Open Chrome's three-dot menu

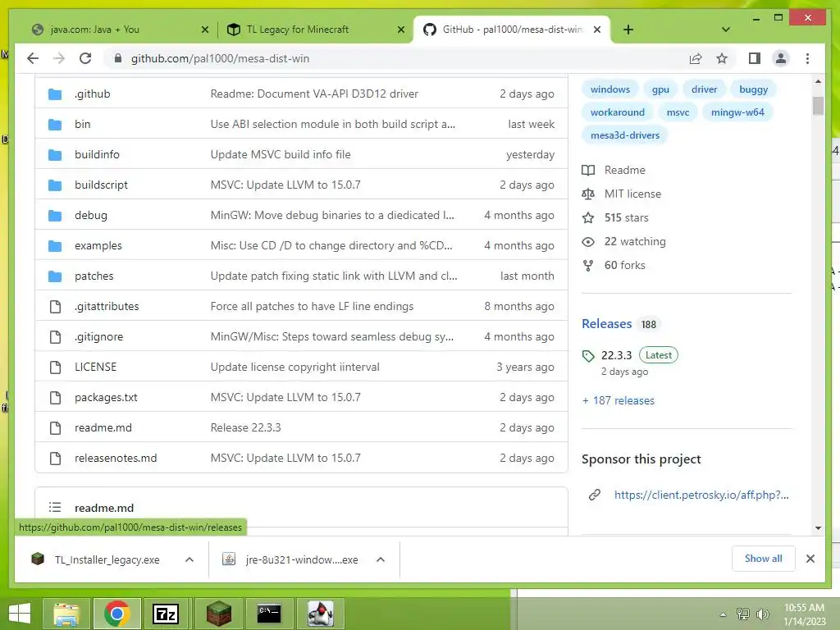807,58
